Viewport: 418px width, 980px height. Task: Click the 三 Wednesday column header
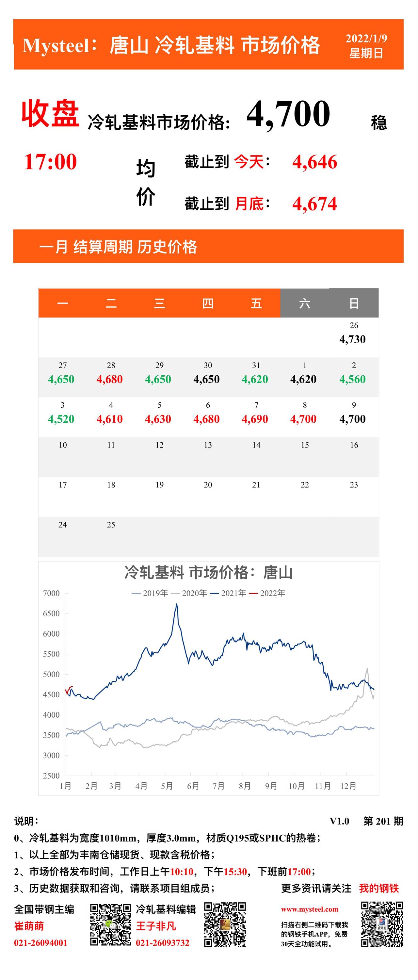pyautogui.click(x=159, y=303)
